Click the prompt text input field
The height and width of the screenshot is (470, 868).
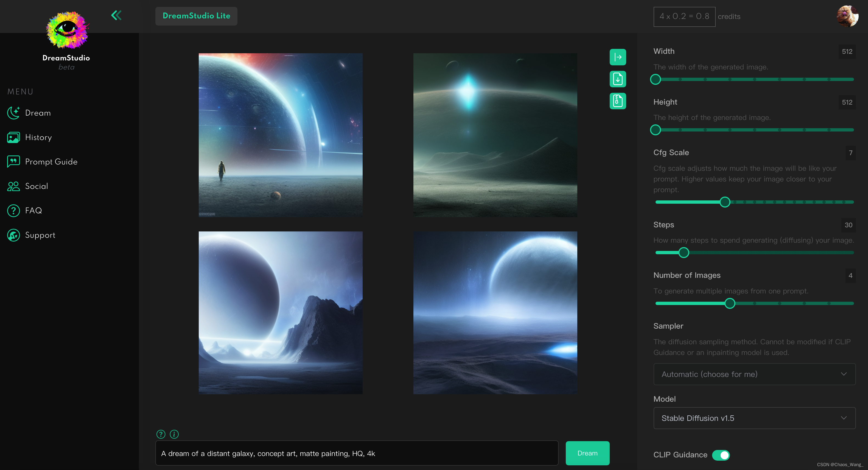357,453
